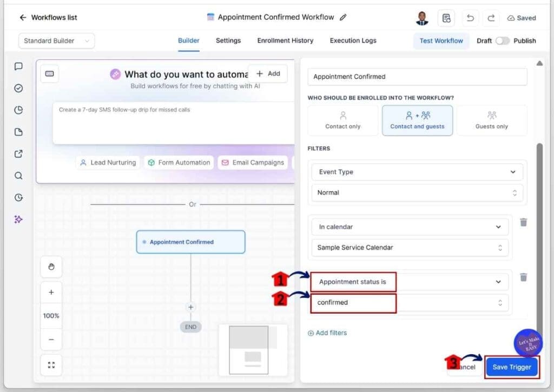Viewport: 554px width, 392px height.
Task: Open the Enrollment History tab
Action: (x=285, y=41)
